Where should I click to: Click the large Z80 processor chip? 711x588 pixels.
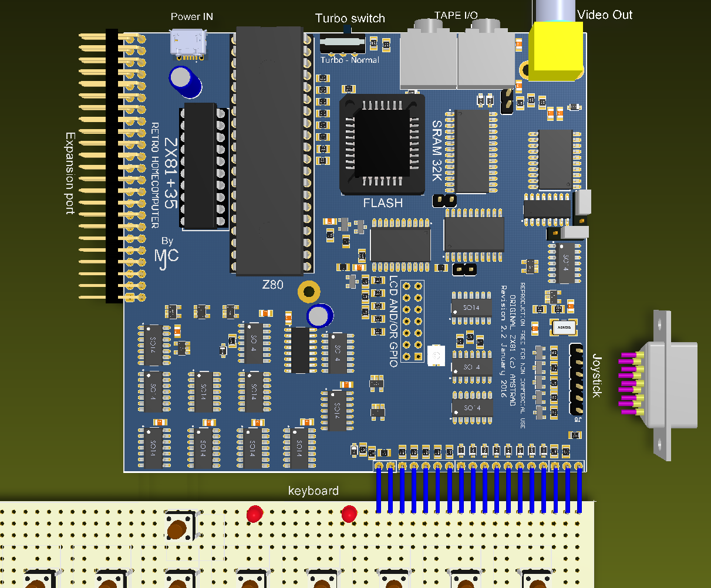(x=270, y=151)
